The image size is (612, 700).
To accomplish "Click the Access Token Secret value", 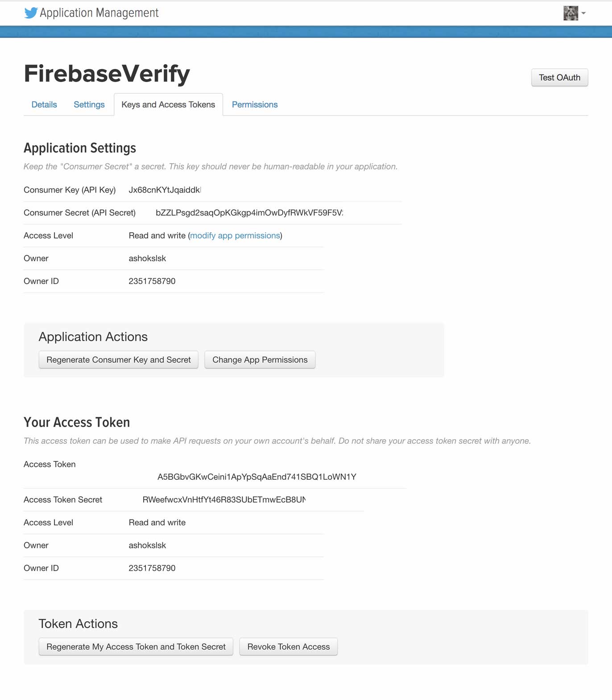I will (x=224, y=500).
